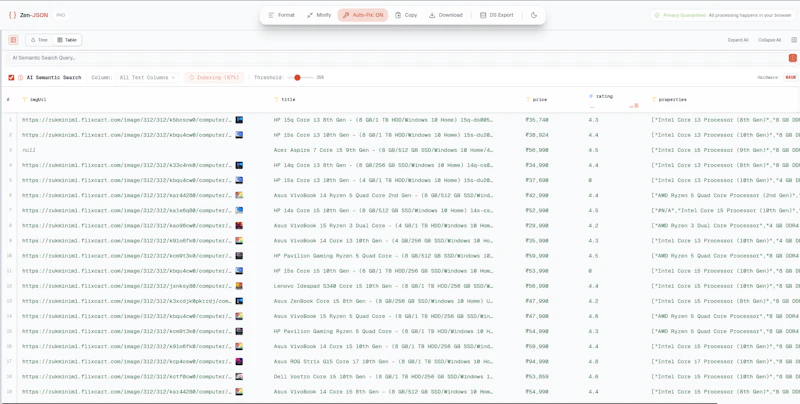This screenshot has height=404, width=800.
Task: Click the ₹37,690 price cell
Action: point(537,180)
